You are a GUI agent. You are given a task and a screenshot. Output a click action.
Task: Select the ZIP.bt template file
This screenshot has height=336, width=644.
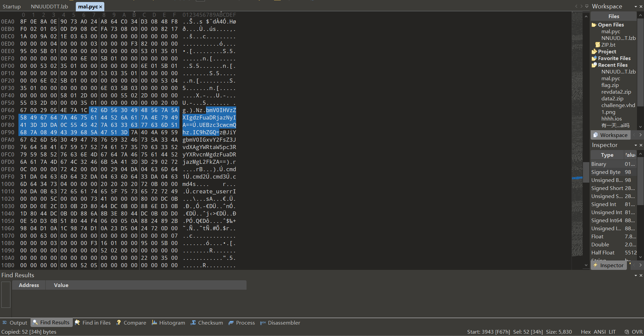click(608, 45)
